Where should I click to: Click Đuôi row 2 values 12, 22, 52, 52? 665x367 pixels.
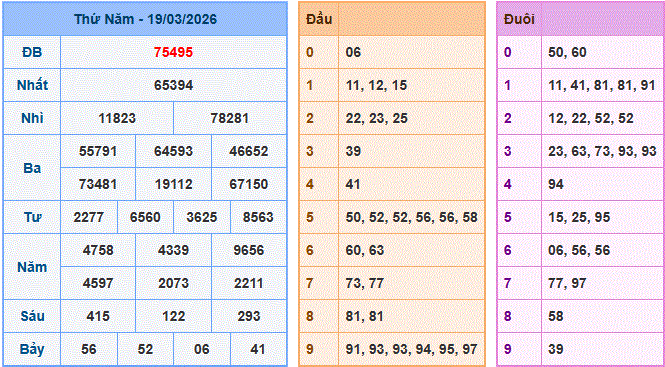591,118
